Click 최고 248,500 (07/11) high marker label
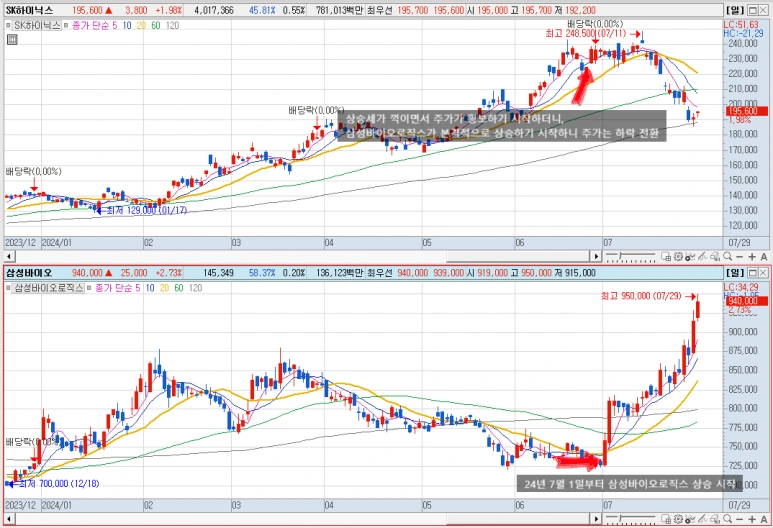Viewport: 773px width, 528px height. pyautogui.click(x=586, y=34)
